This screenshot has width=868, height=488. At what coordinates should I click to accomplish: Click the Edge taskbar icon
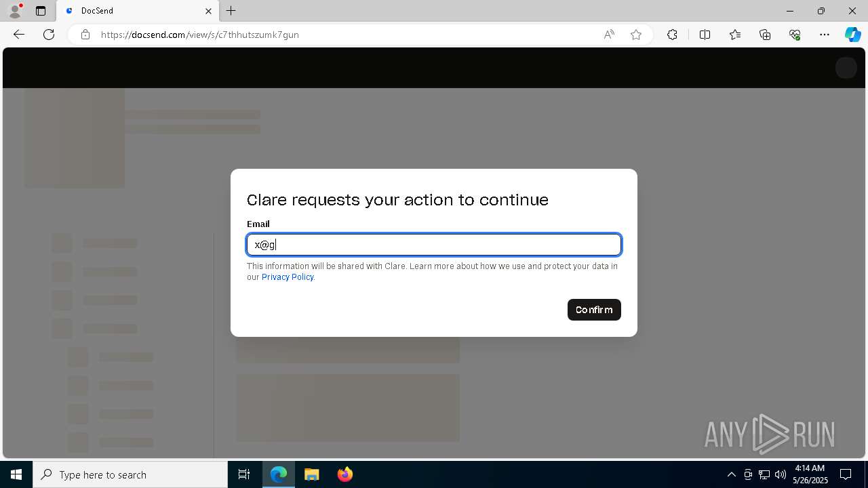tap(279, 474)
